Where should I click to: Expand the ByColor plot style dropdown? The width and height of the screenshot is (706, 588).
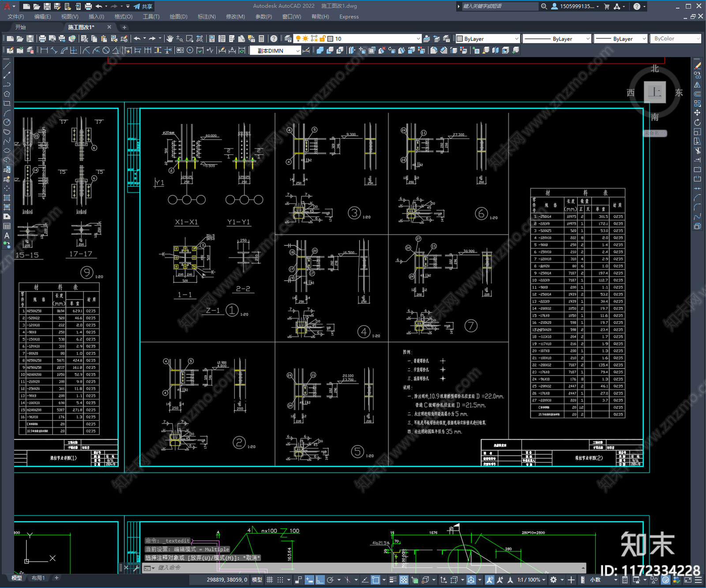point(698,39)
